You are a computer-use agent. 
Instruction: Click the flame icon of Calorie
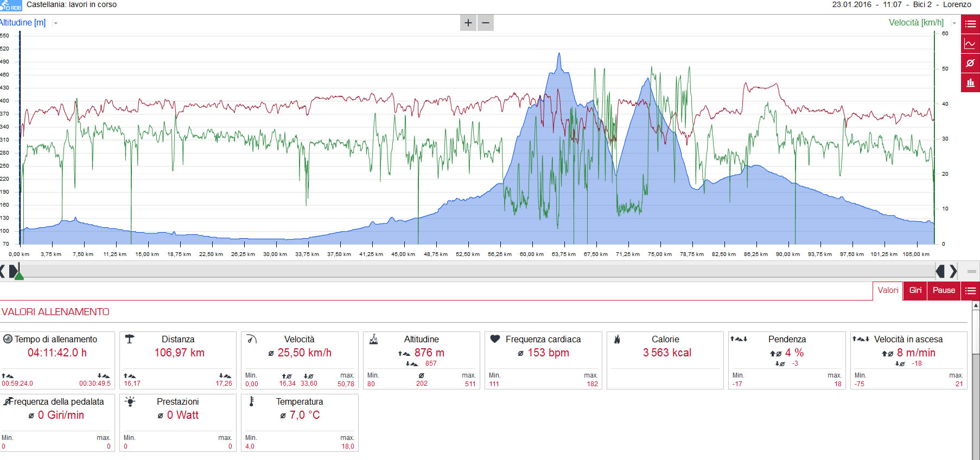tap(616, 339)
